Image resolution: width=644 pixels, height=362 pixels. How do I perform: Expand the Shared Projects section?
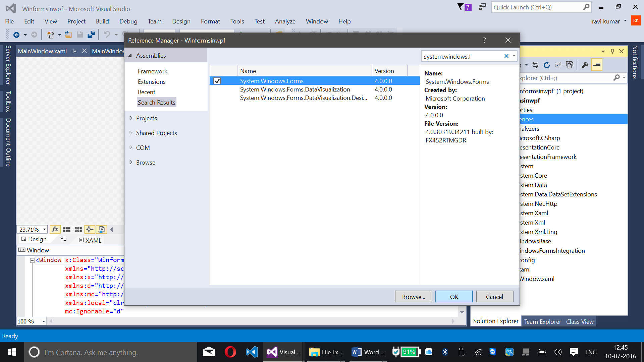click(131, 133)
